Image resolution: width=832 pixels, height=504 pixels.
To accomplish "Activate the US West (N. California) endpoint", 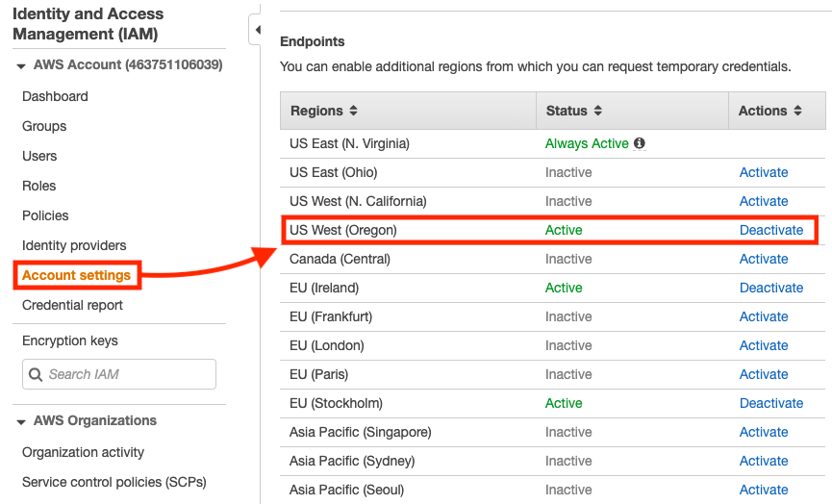I will pyautogui.click(x=764, y=201).
